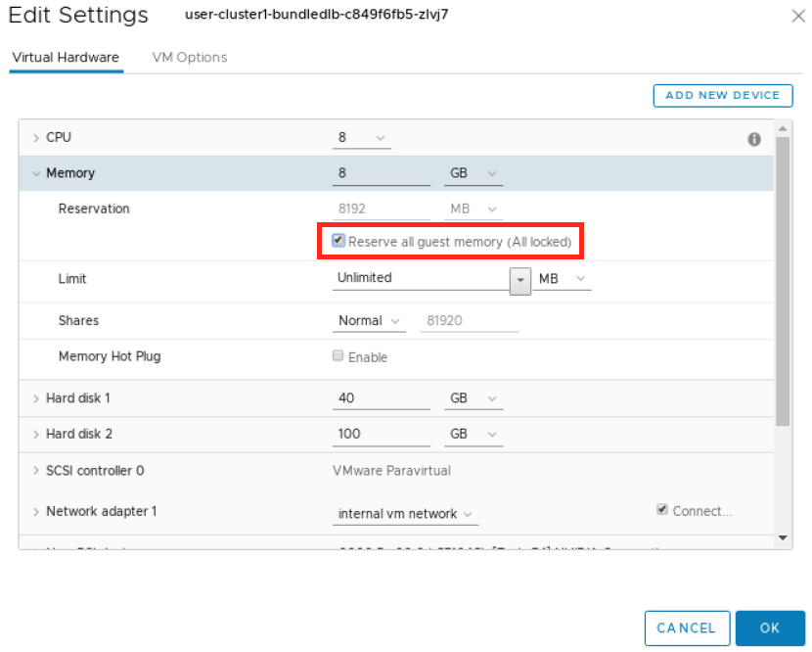Collapse the Memory settings section

pos(36,173)
